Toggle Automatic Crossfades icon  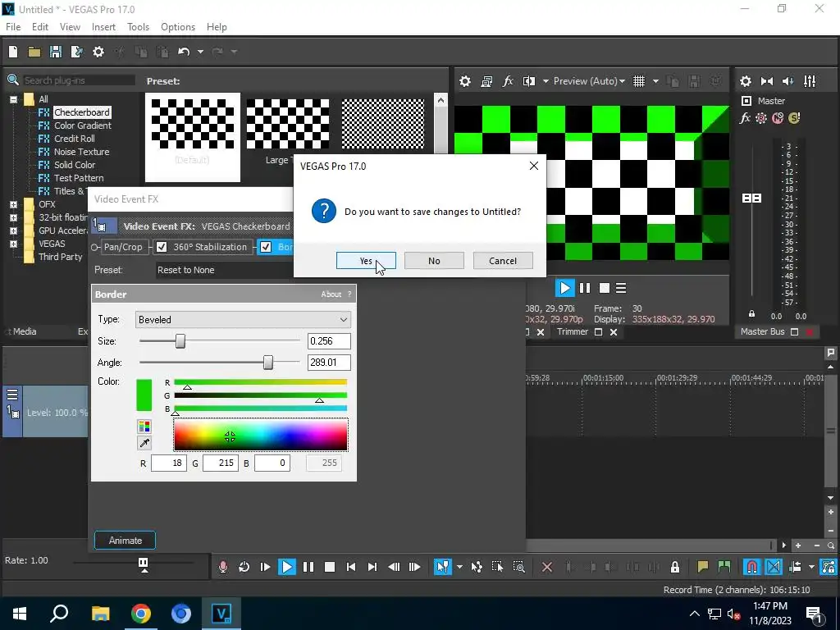[x=774, y=567]
